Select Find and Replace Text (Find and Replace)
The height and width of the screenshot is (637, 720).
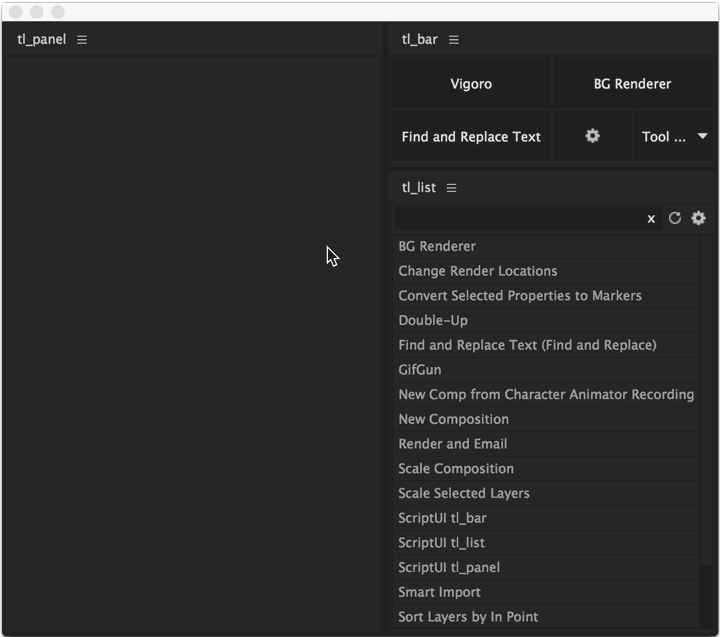point(546,345)
